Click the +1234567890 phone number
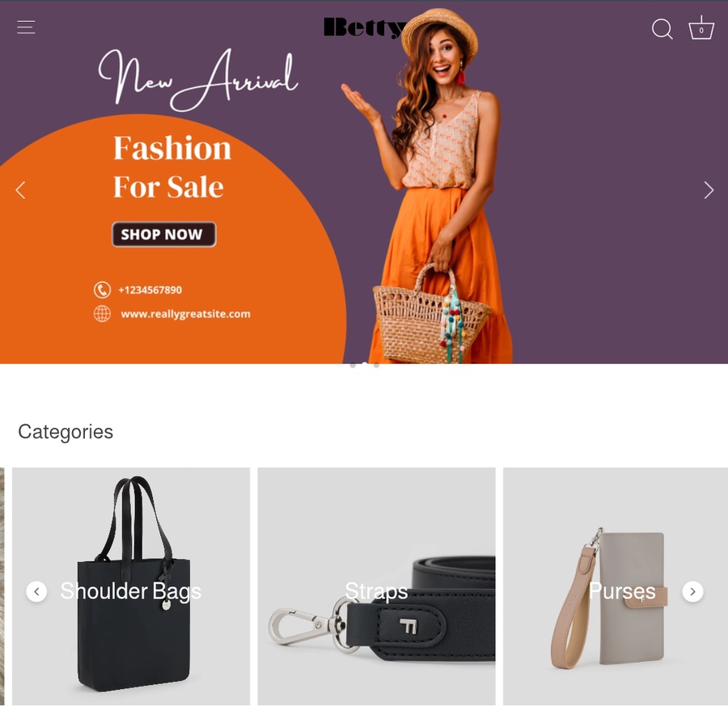 click(150, 290)
